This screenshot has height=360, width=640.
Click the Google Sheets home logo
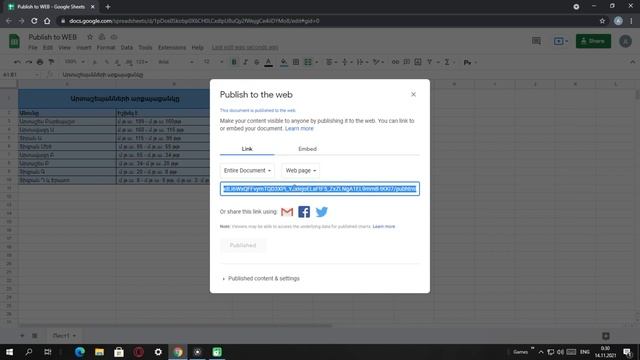pos(14,41)
